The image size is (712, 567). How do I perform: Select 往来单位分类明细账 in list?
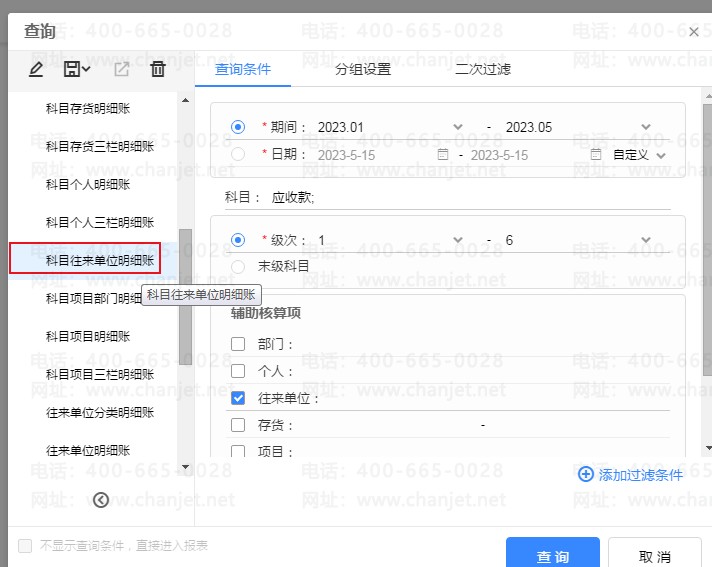[x=100, y=412]
